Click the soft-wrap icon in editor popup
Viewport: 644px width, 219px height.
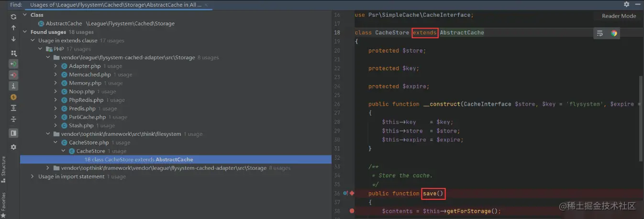600,33
